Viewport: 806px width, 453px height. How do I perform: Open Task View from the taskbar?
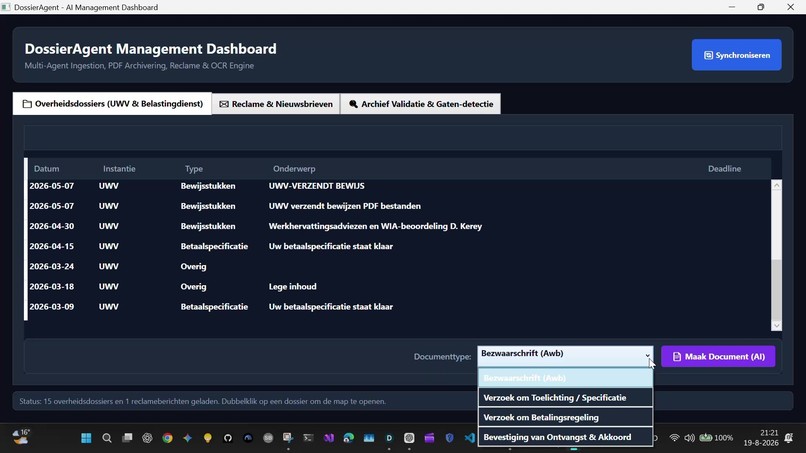[x=127, y=438]
